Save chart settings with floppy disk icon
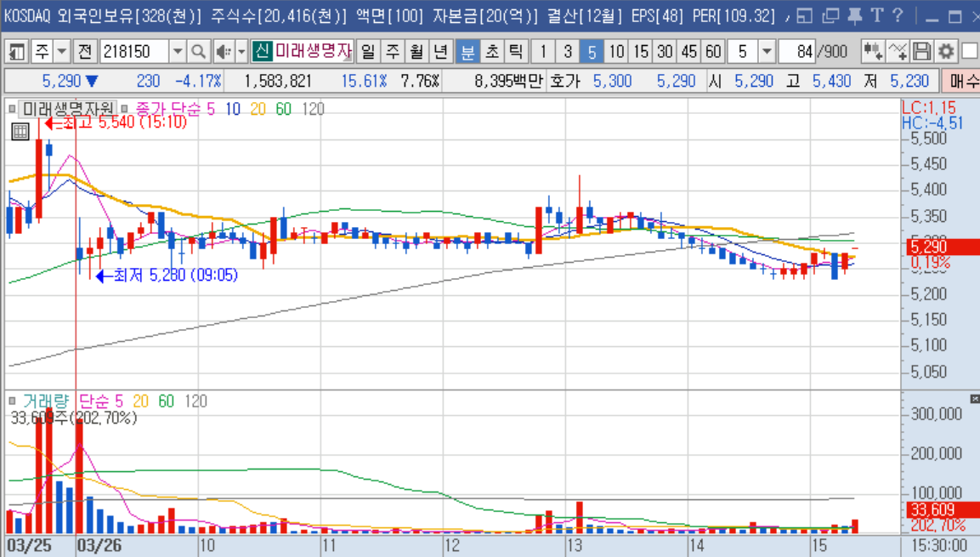The height and width of the screenshot is (557, 980). [922, 51]
